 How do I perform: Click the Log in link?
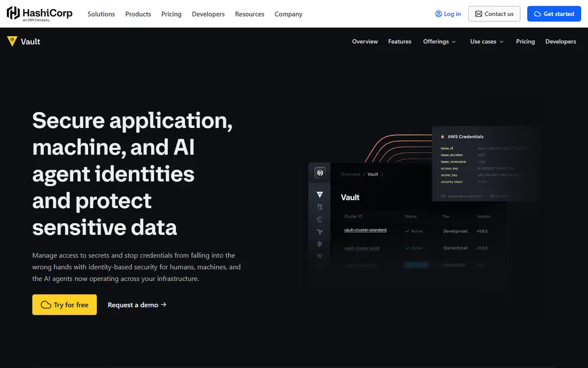point(448,14)
